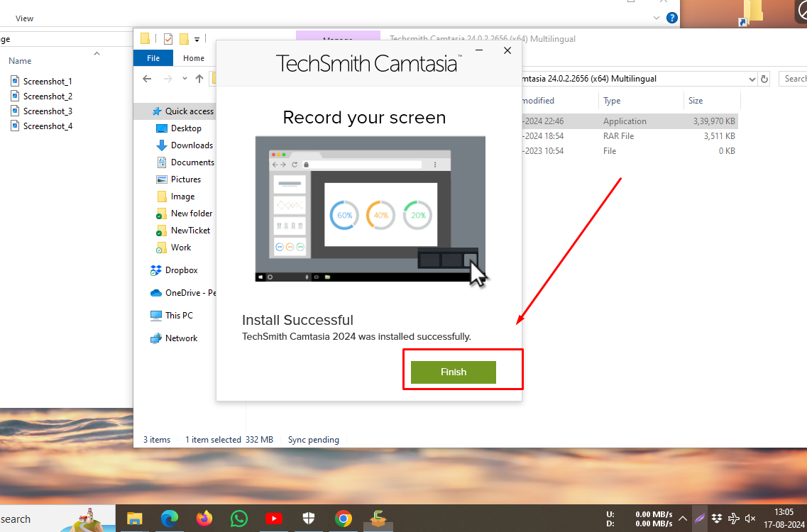This screenshot has height=532, width=807.
Task: Click the installer screen recording illustration
Action: coord(370,209)
